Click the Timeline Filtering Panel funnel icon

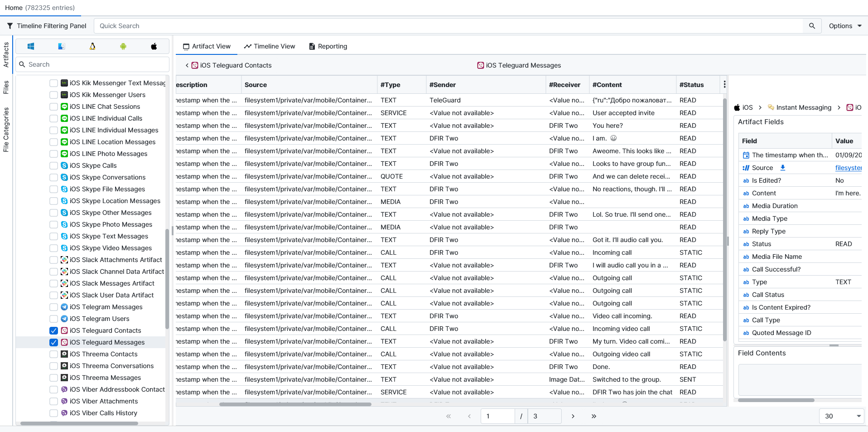tap(10, 26)
